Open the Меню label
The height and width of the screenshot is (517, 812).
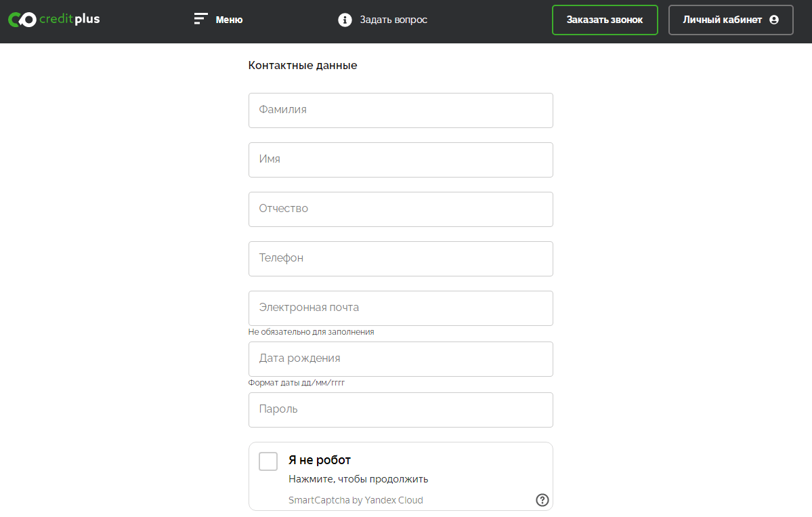click(x=230, y=20)
